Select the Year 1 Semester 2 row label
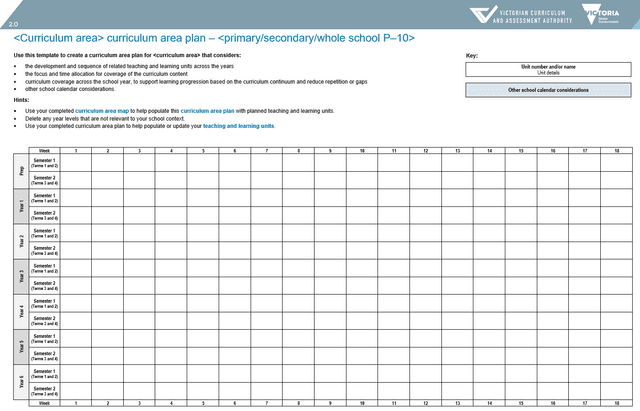 pos(44,215)
